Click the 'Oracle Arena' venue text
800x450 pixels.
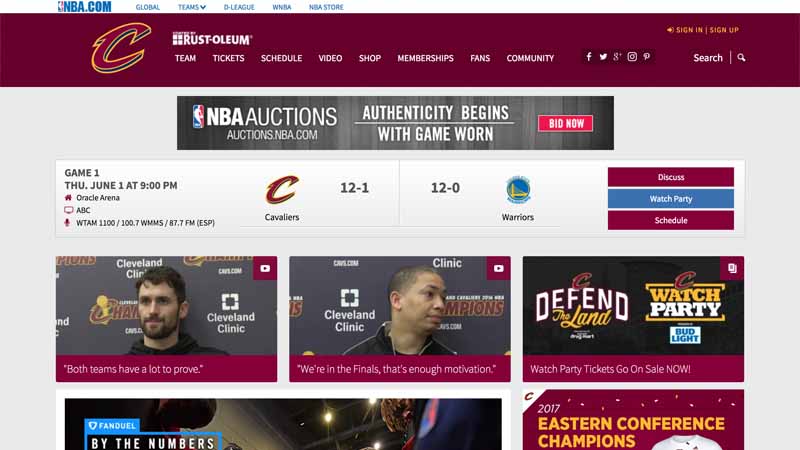pos(98,197)
